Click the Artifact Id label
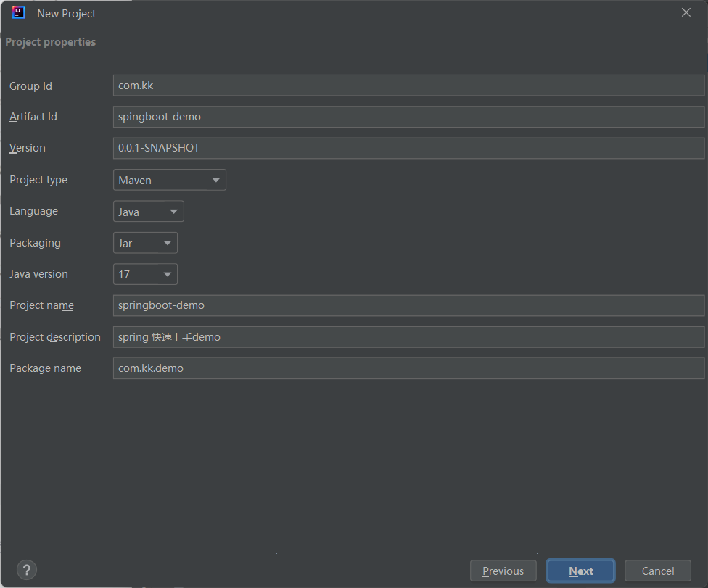708x588 pixels. [33, 117]
